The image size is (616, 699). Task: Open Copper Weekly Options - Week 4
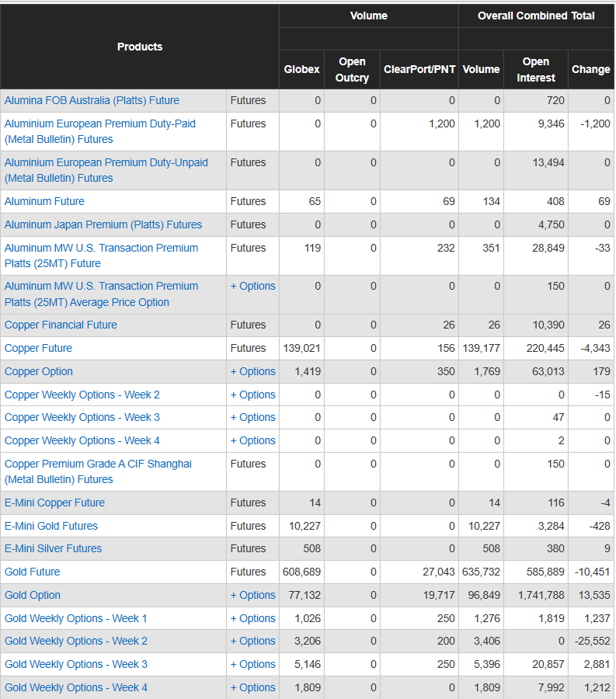(x=82, y=440)
